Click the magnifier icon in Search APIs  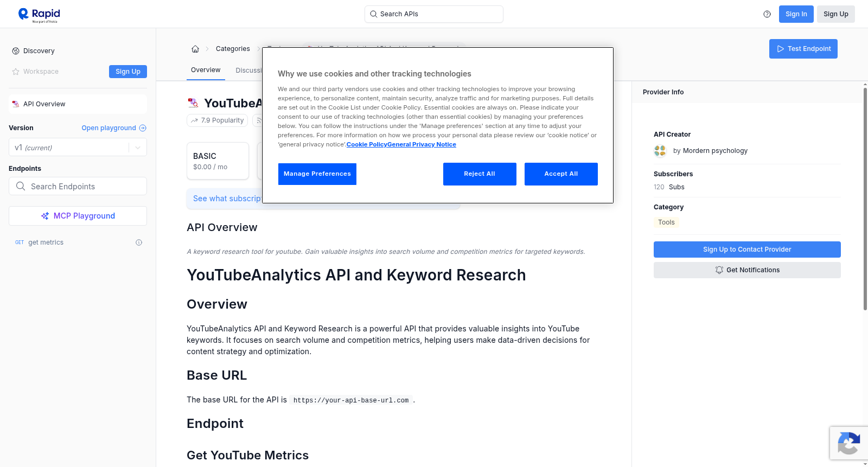coord(373,14)
